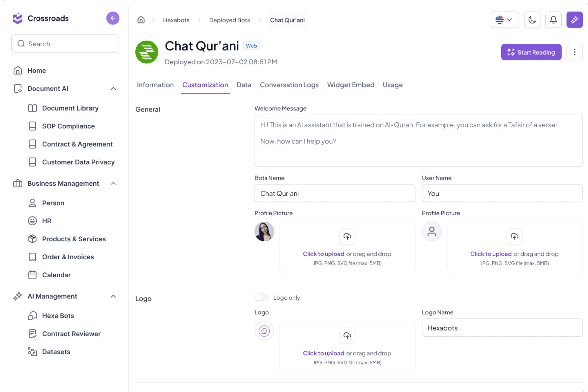Collapse the AI Management section
This screenshot has width=588, height=392.
[113, 296]
